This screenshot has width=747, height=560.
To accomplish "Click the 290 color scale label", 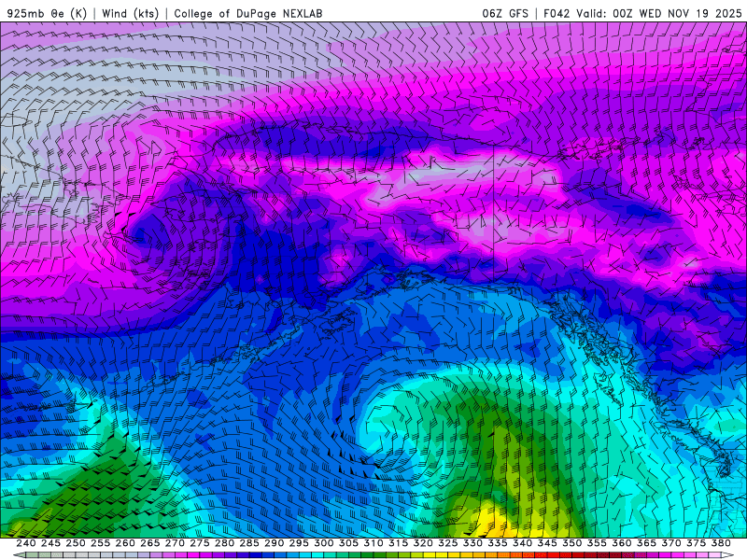I will pyautogui.click(x=274, y=543).
